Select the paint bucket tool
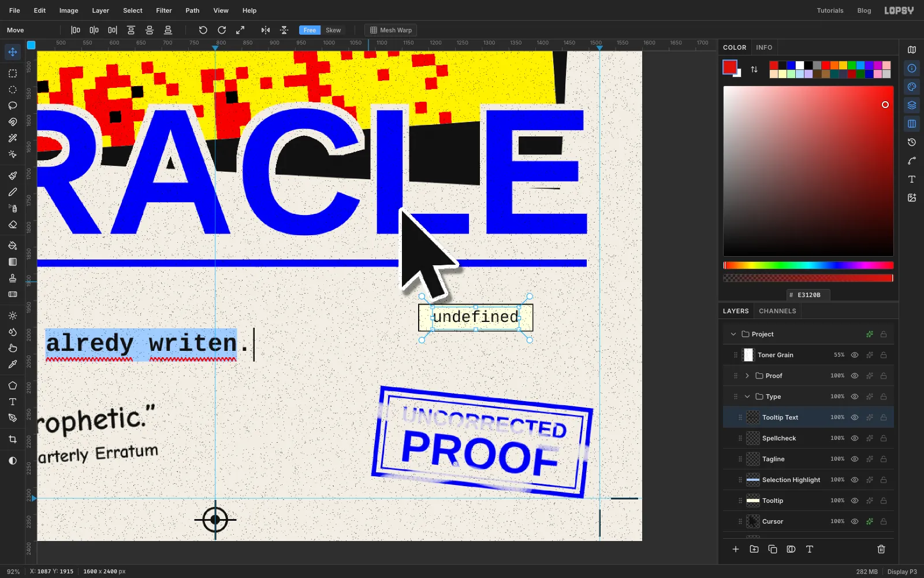 point(13,246)
